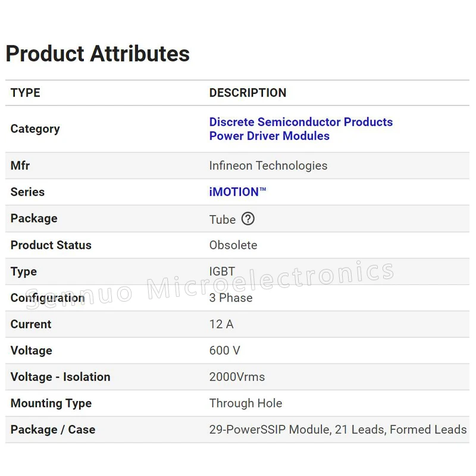This screenshot has width=476, height=476.
Task: Click the IGBT type value
Action: click(222, 271)
